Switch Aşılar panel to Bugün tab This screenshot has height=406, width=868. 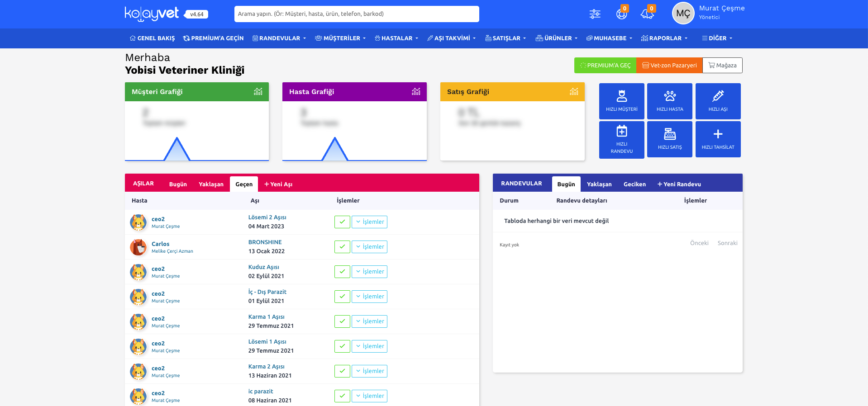point(178,184)
